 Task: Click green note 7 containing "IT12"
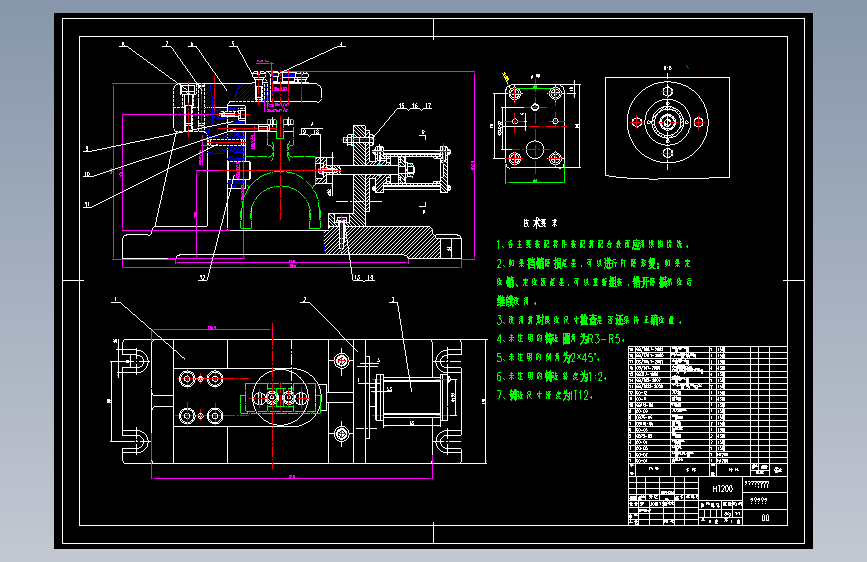[545, 395]
